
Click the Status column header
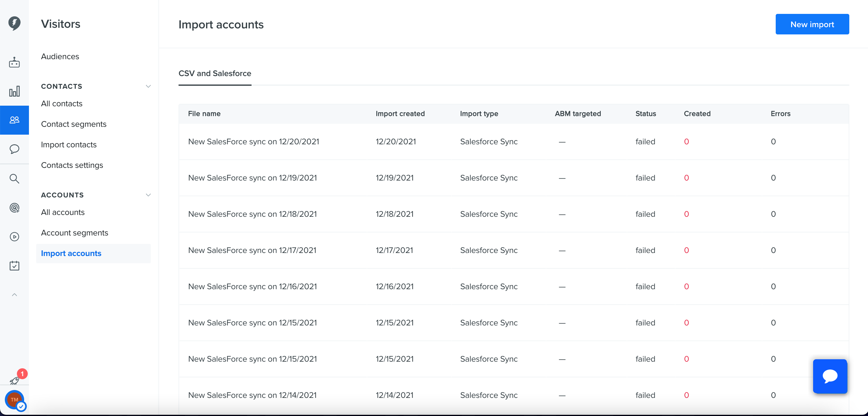pyautogui.click(x=646, y=114)
